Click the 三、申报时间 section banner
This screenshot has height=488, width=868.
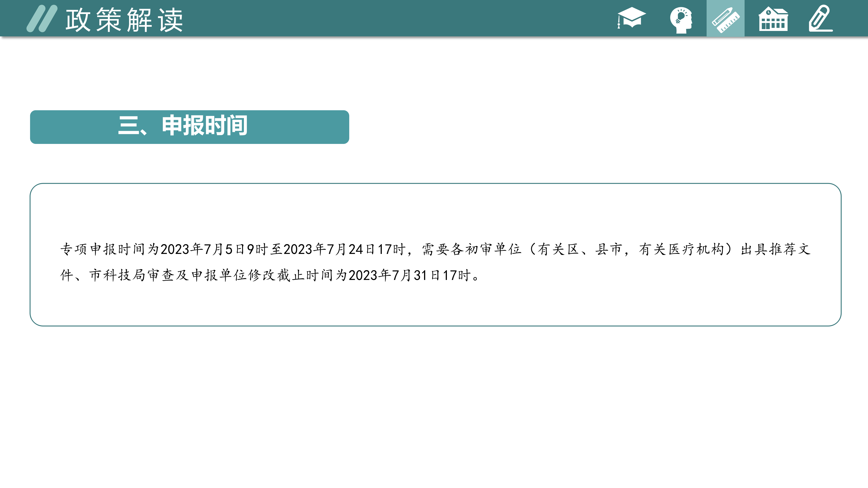point(189,127)
